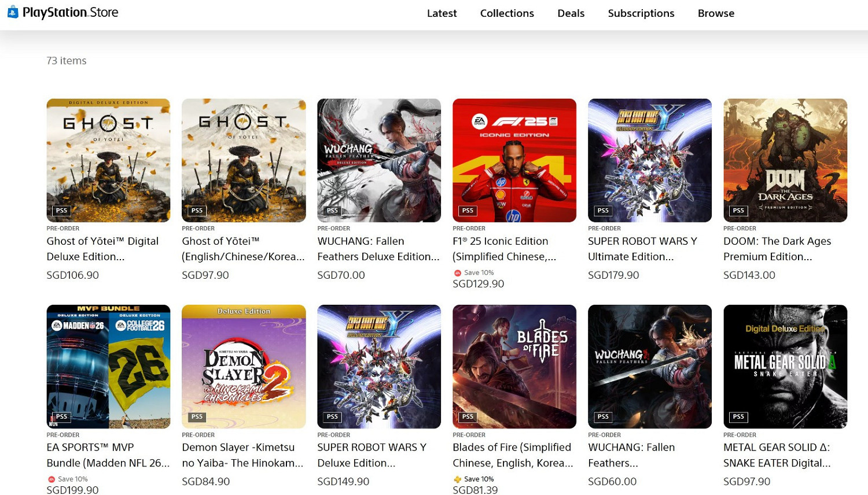The image size is (868, 495).
Task: Click PS Plus icon under Blades of Fire
Action: tap(457, 479)
